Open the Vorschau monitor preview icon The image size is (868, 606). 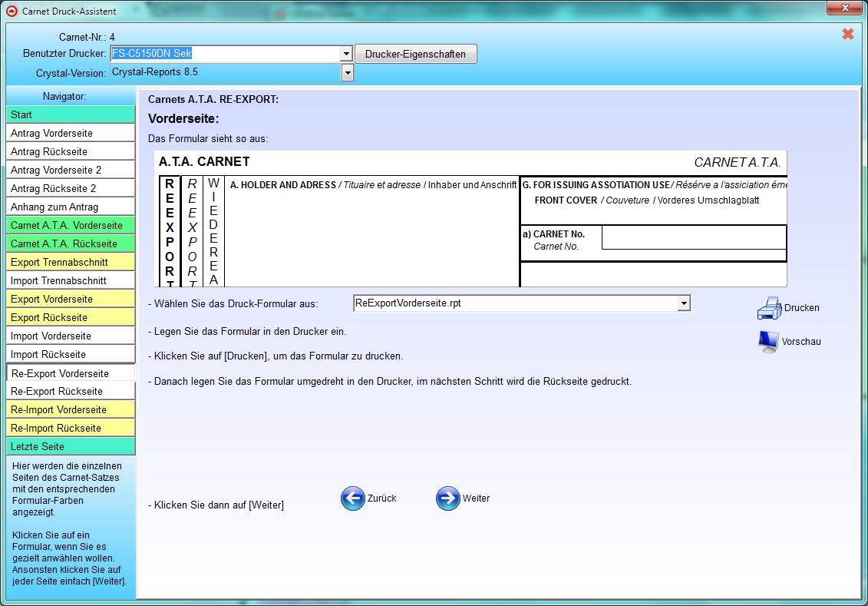pyautogui.click(x=768, y=342)
